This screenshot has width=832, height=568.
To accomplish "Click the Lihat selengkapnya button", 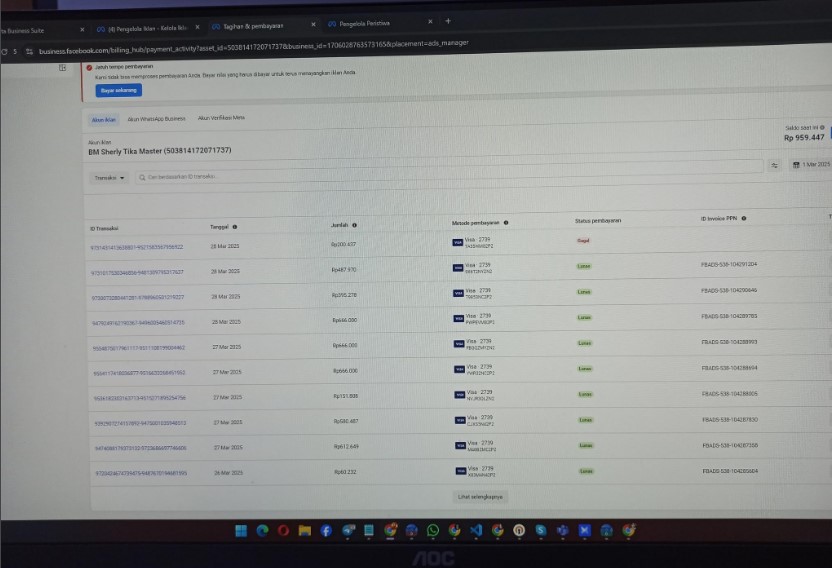I will pos(480,496).
